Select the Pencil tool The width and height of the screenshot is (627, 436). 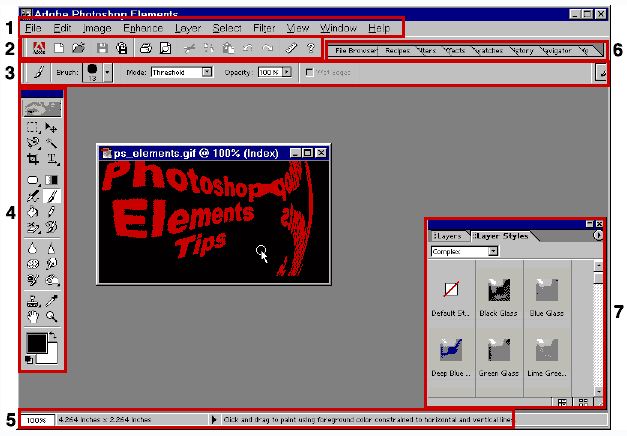pos(51,211)
